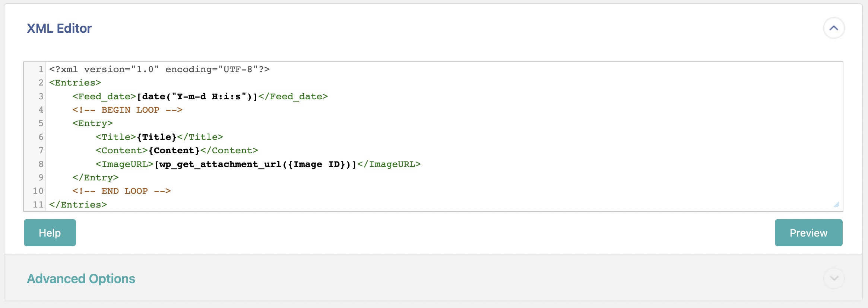Click the {Title} placeholder in code
This screenshot has height=308, width=868.
(156, 137)
